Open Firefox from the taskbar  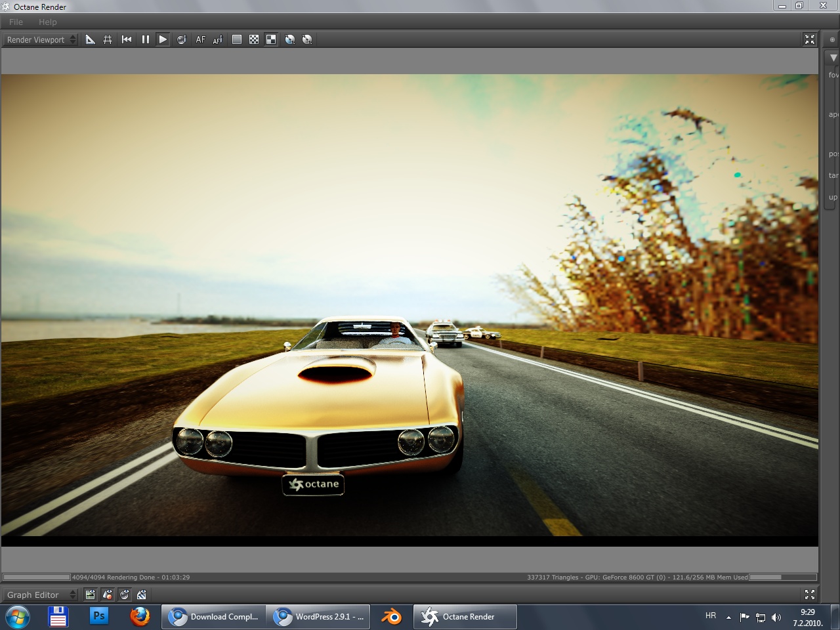[x=140, y=617]
